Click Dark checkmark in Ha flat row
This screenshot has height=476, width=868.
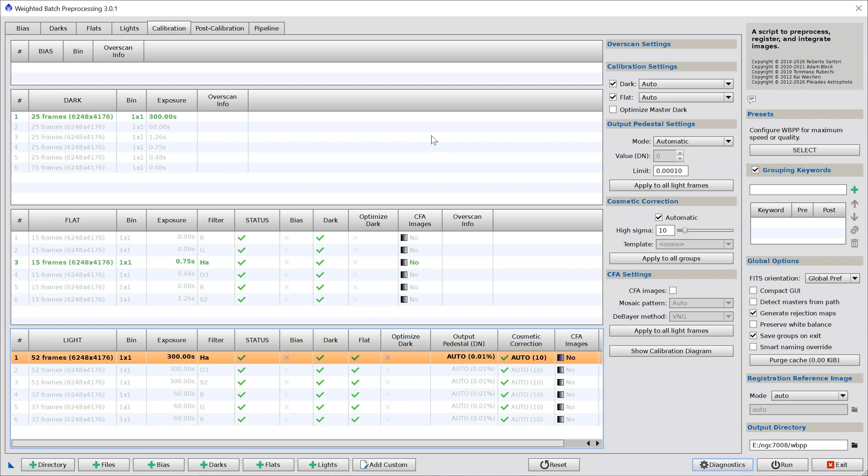click(320, 262)
